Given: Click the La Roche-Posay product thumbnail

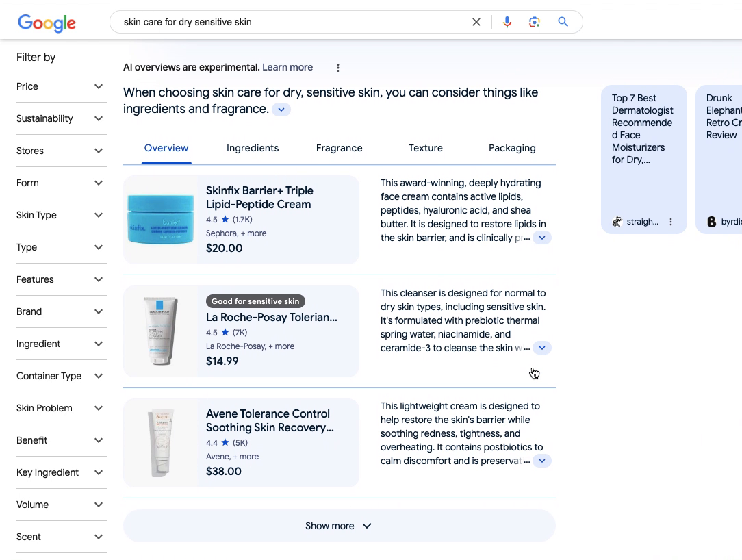Looking at the screenshot, I should [x=160, y=331].
